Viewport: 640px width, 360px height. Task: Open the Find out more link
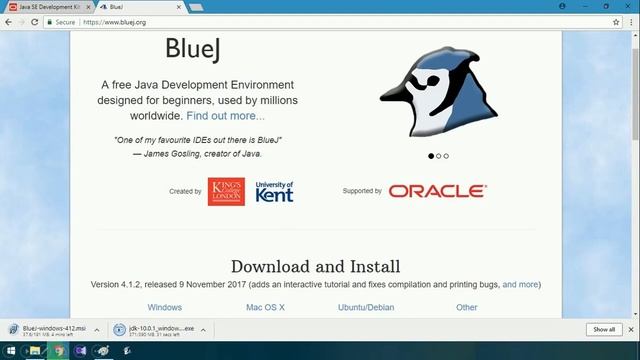click(225, 116)
